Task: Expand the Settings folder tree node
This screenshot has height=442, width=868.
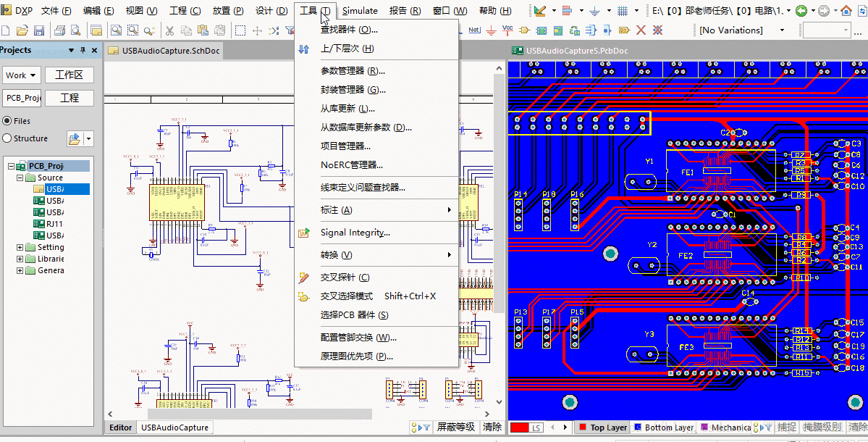Action: [x=20, y=247]
